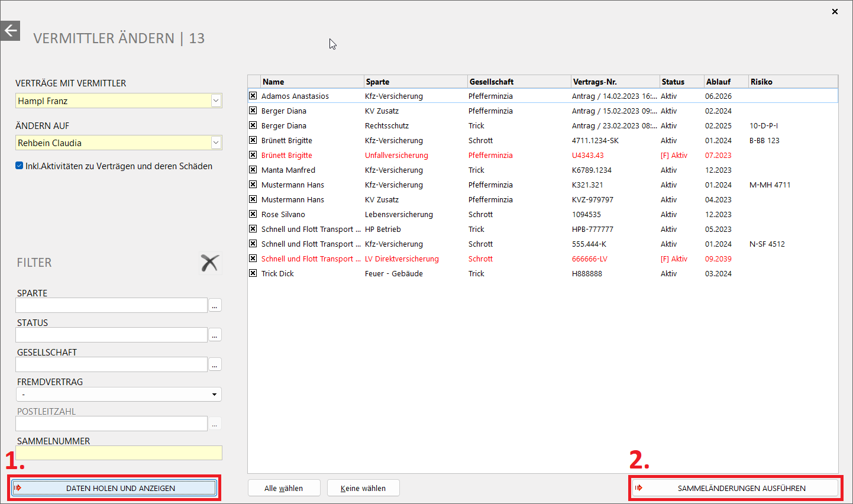
Task: Expand the Hampl Franz Vermittler dropdown
Action: (216, 101)
